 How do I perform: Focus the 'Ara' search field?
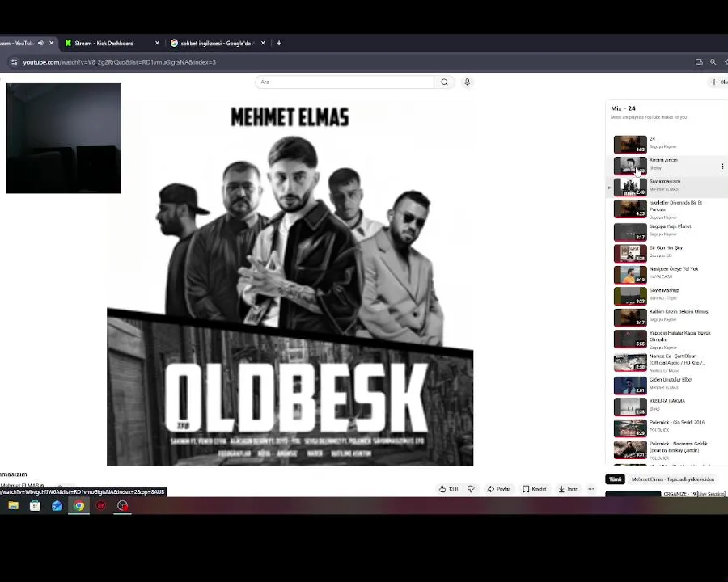(x=345, y=82)
